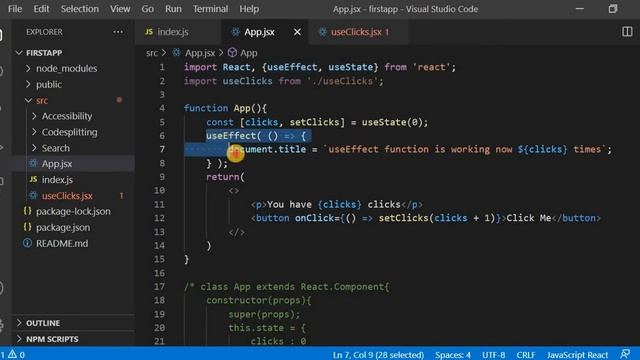Viewport: 640px width, 360px height.
Task: Open index.js in the explorer tree
Action: click(x=57, y=180)
